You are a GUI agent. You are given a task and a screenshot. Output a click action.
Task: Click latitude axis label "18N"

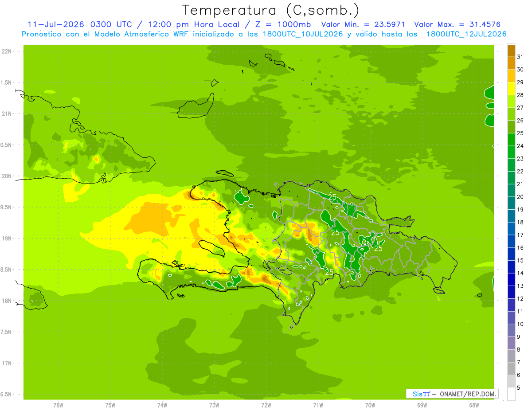pos(8,301)
